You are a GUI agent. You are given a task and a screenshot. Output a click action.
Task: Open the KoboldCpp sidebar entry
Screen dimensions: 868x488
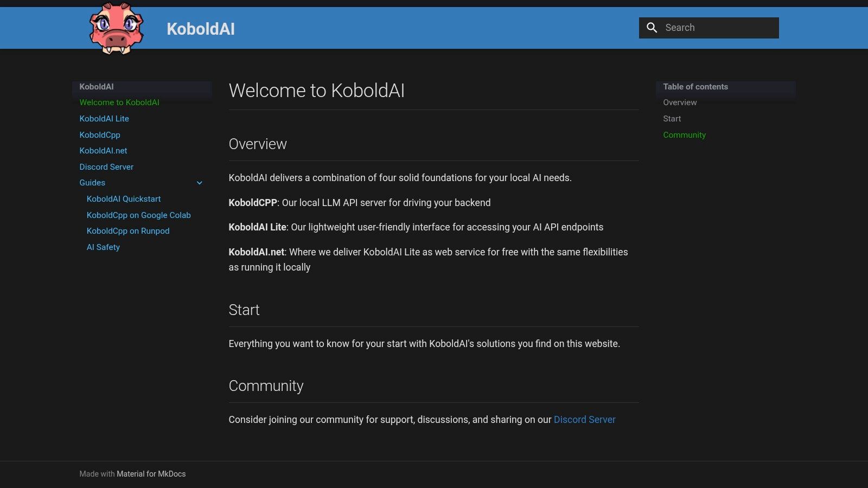coord(100,134)
